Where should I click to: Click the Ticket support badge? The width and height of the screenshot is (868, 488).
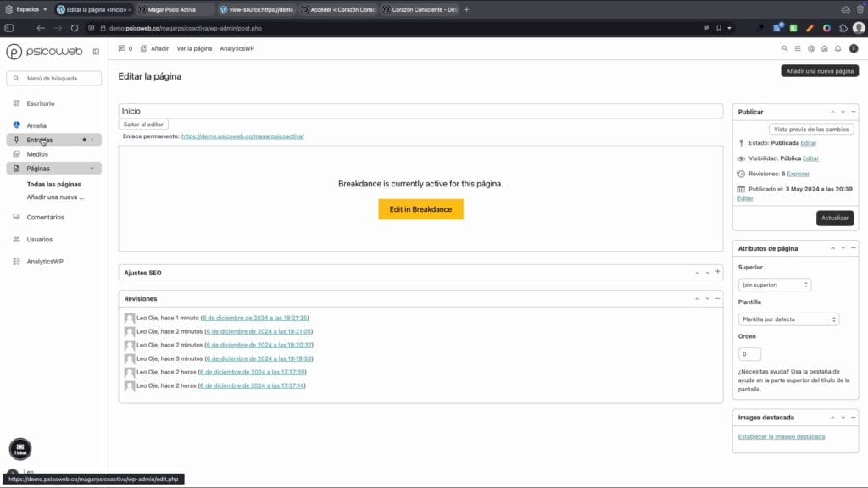coord(19,449)
